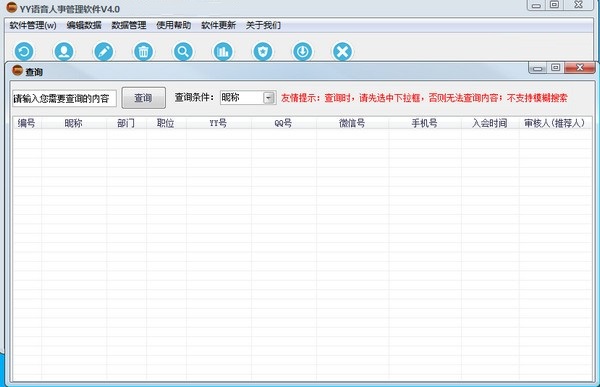Open the 使用帮助 menu
The width and height of the screenshot is (600, 387).
tap(173, 25)
